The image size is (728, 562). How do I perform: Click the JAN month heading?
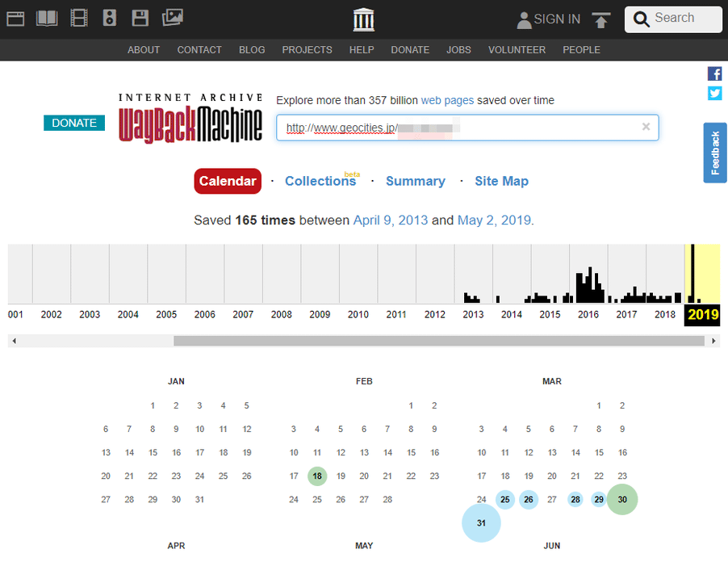click(x=176, y=381)
